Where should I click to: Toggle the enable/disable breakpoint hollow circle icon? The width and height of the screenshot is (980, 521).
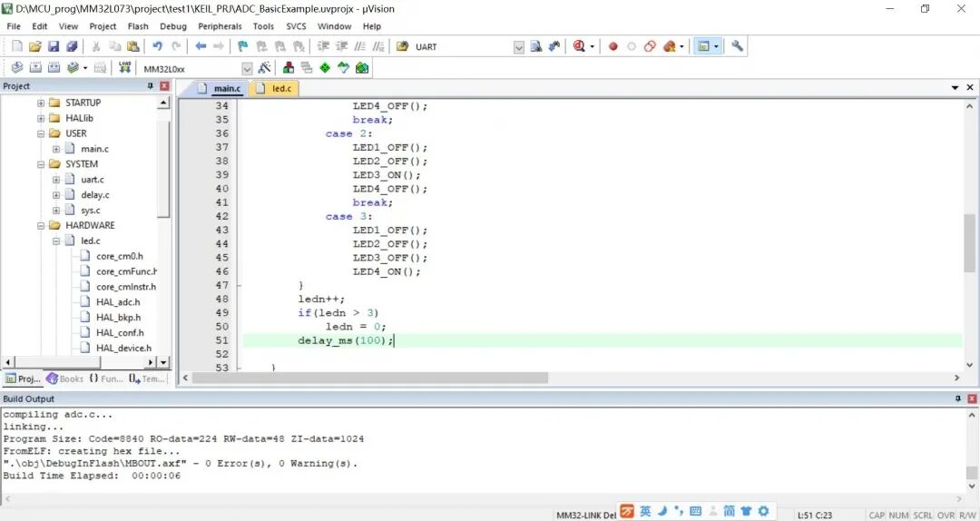point(632,46)
